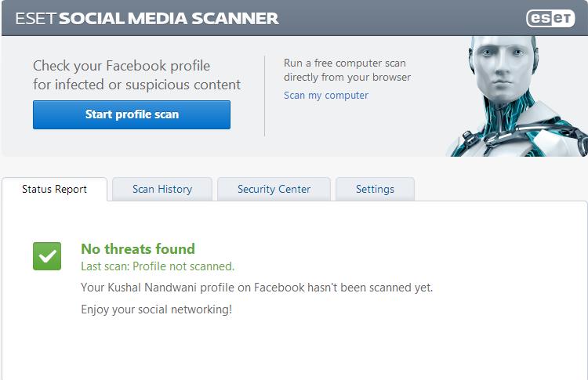Click the ESET logo badge

[x=550, y=18]
